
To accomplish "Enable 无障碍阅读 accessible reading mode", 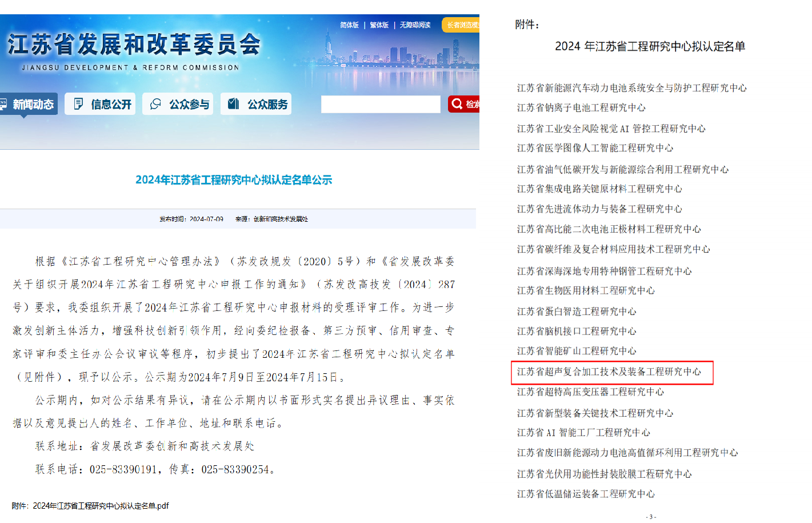I will (x=414, y=25).
